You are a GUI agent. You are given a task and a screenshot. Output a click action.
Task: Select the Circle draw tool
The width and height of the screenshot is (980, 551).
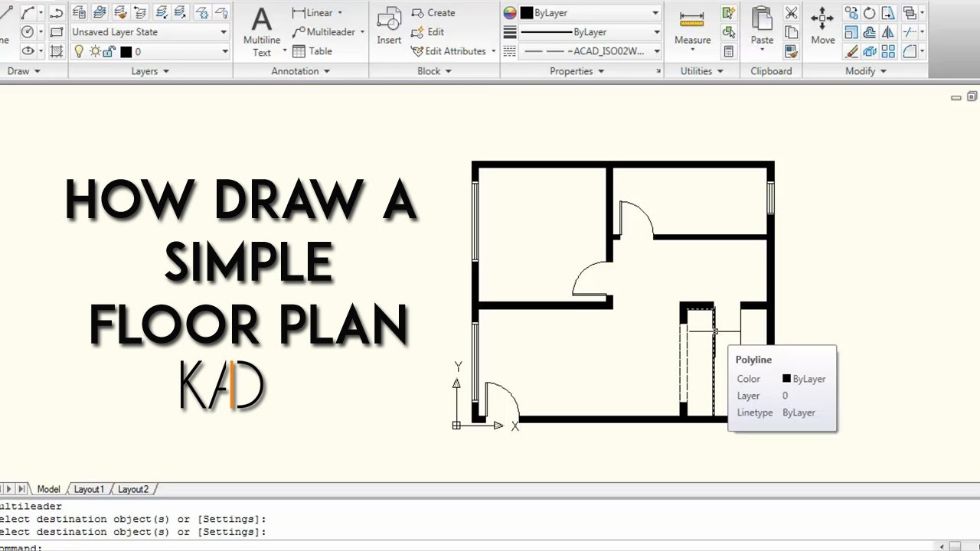tap(29, 32)
